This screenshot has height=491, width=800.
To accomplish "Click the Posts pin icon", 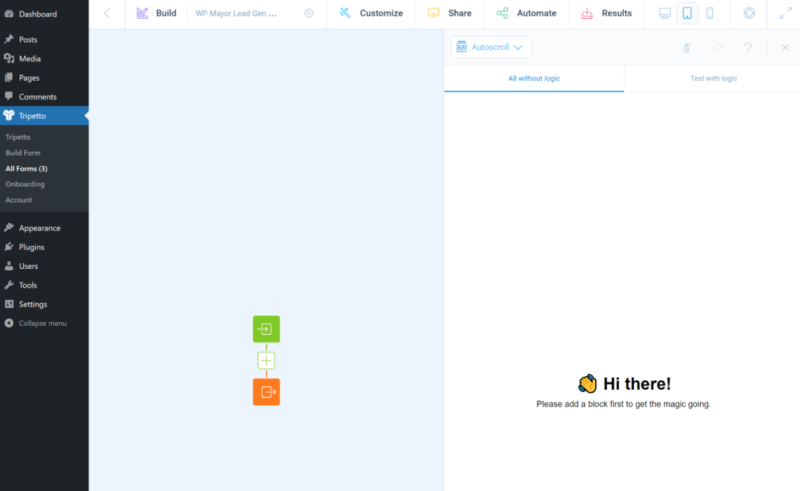I will [9, 39].
